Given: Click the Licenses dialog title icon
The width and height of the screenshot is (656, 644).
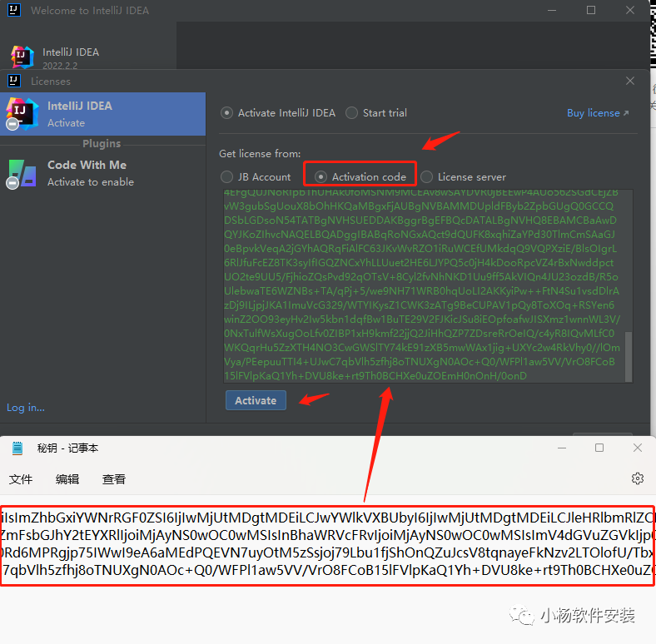Looking at the screenshot, I should (x=14, y=80).
